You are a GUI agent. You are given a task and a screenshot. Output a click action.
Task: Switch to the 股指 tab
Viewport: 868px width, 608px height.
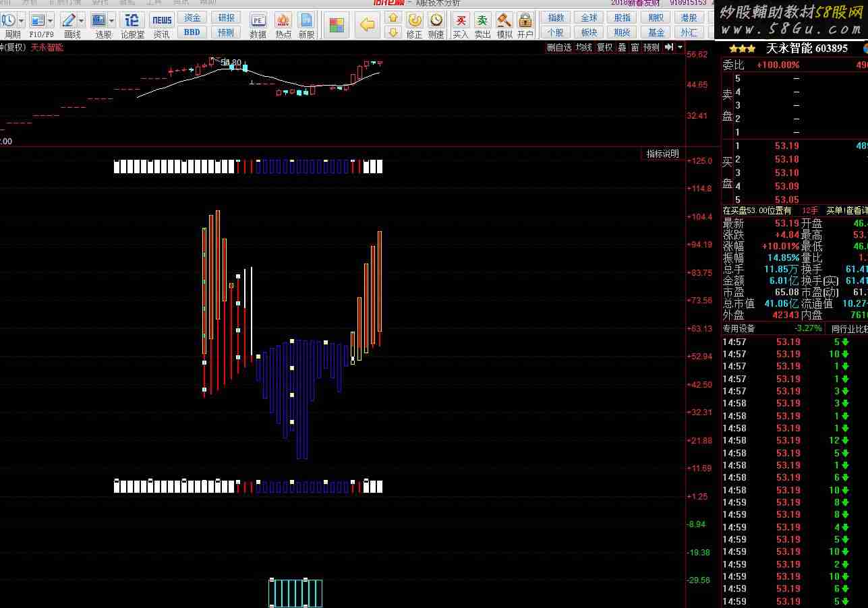click(x=622, y=18)
